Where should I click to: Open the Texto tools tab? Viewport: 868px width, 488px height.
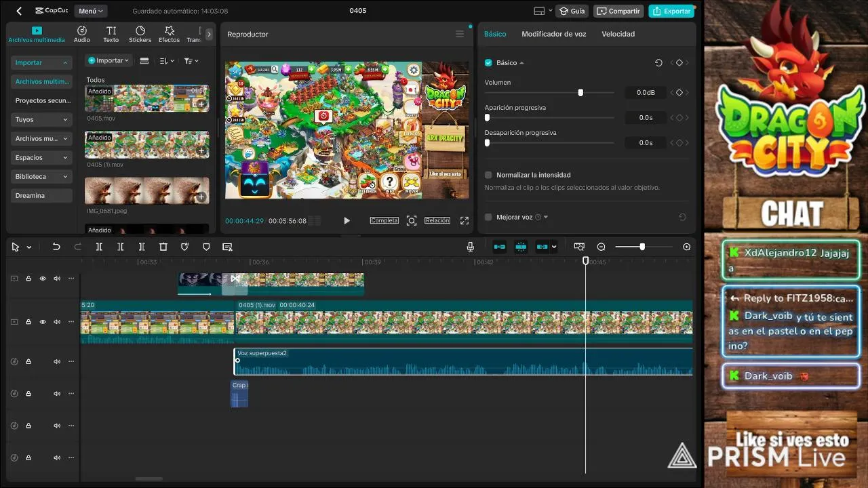tap(111, 35)
